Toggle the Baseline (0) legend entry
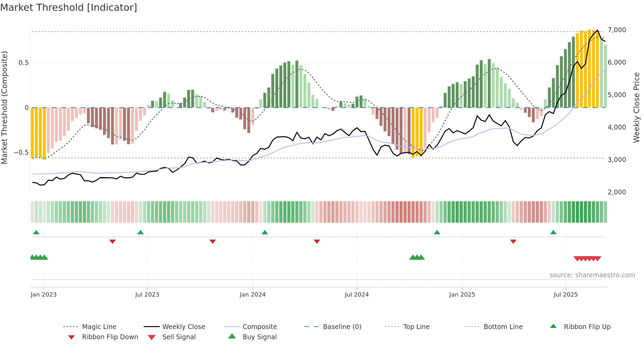This screenshot has width=644, height=362. tap(333, 327)
